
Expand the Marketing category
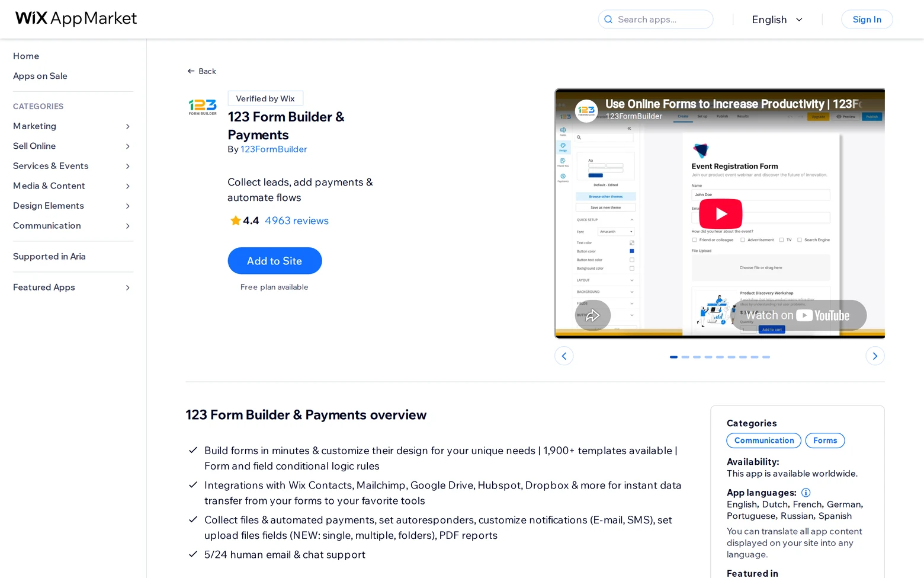(x=127, y=126)
